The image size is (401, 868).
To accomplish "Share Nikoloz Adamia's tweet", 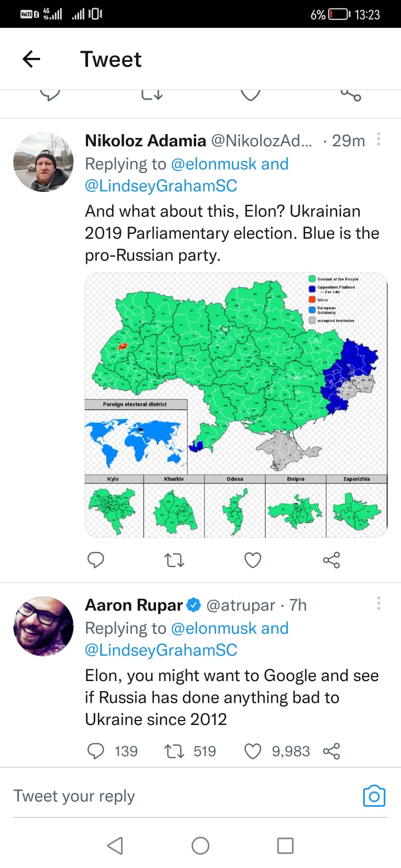I will tap(331, 560).
